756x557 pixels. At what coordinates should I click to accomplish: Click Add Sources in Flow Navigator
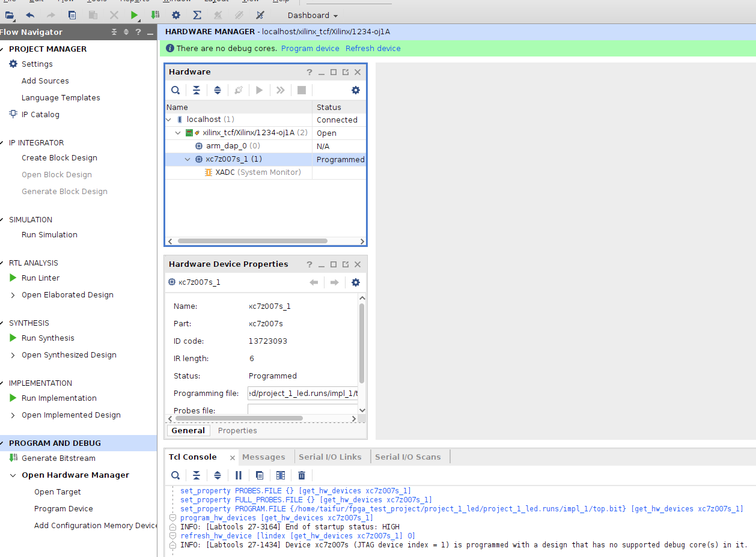click(45, 81)
